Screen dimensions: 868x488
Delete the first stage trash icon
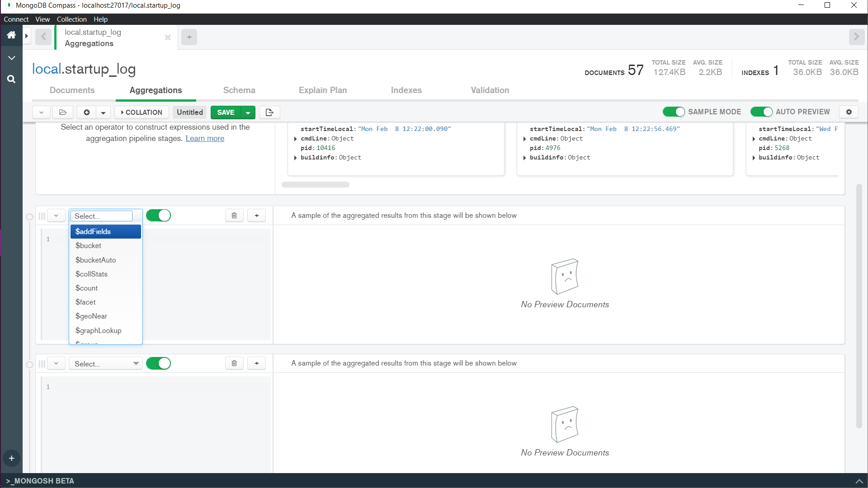pos(234,216)
